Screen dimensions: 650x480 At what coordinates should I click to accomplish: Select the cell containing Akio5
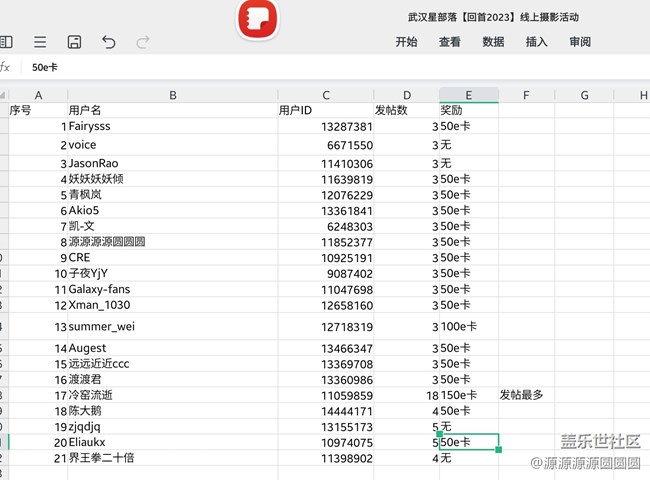pyautogui.click(x=173, y=211)
